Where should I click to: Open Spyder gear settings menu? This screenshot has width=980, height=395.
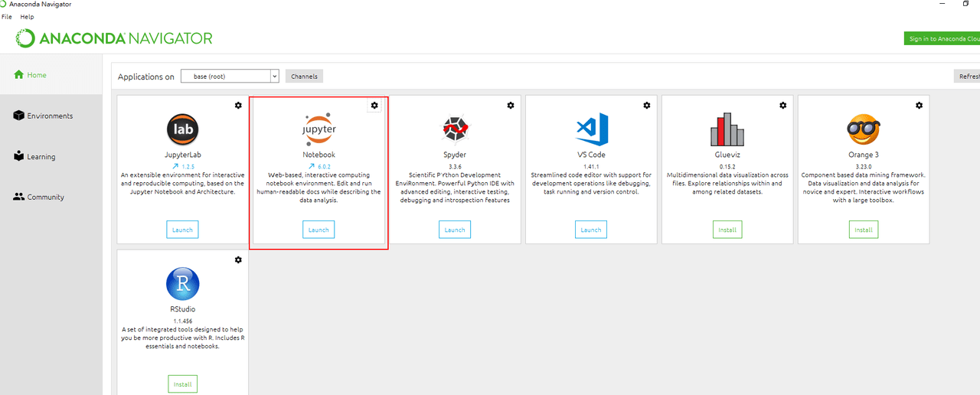click(511, 106)
